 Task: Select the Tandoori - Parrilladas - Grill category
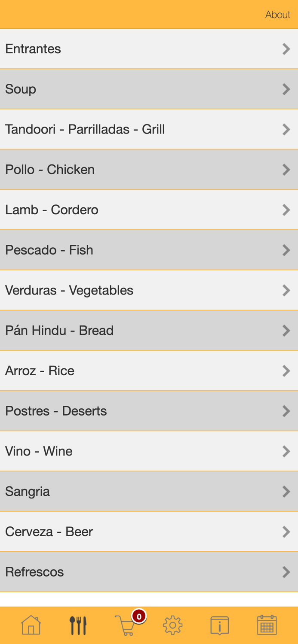tap(149, 129)
